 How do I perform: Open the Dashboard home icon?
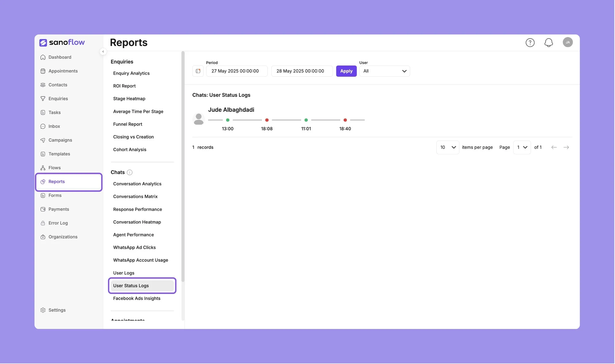43,57
